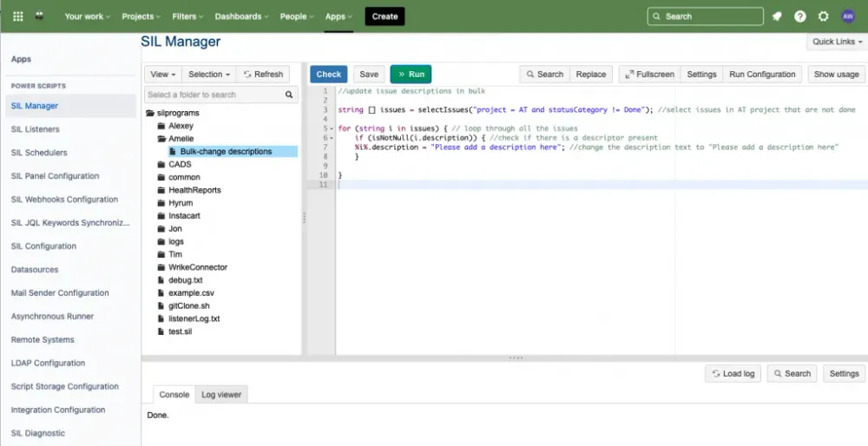
Task: Click Show usage
Action: 836,74
